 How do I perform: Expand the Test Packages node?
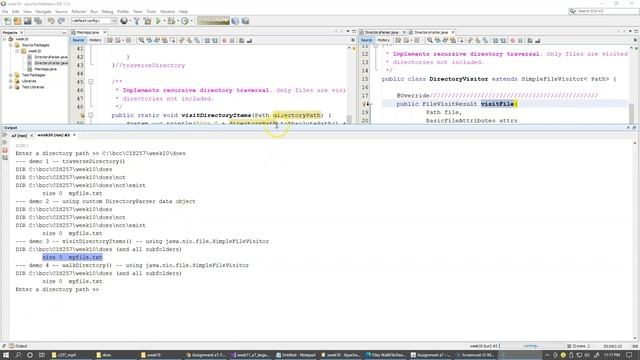pos(11,75)
